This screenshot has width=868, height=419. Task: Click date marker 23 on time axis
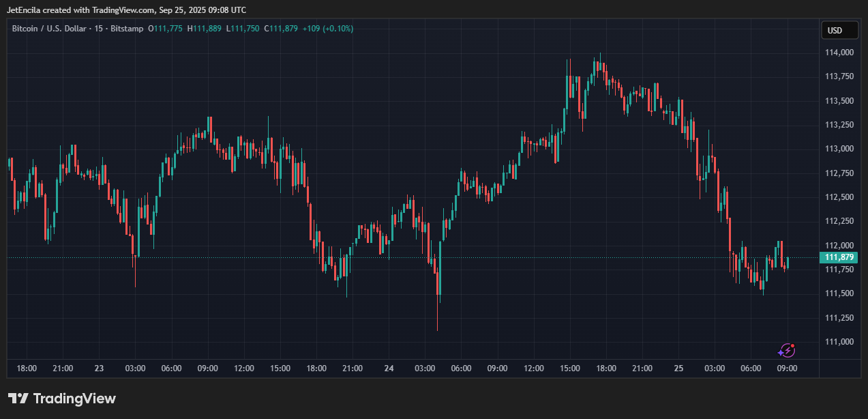point(99,369)
